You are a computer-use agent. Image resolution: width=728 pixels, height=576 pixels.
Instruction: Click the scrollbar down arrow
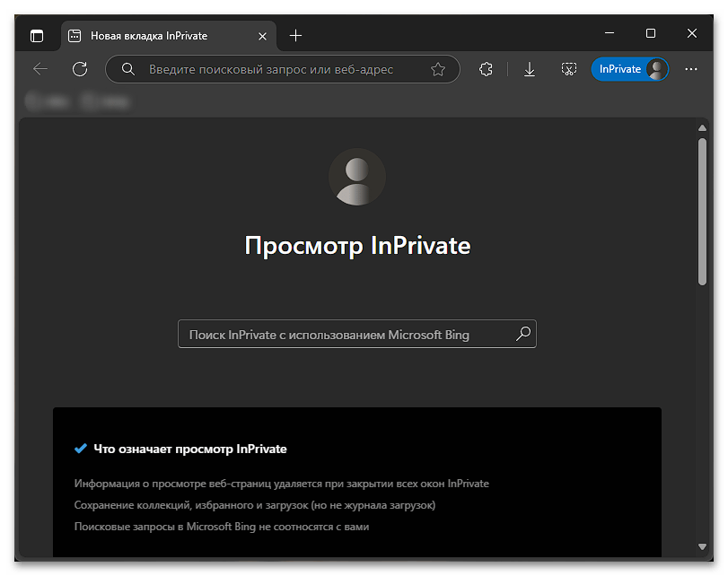click(x=702, y=546)
